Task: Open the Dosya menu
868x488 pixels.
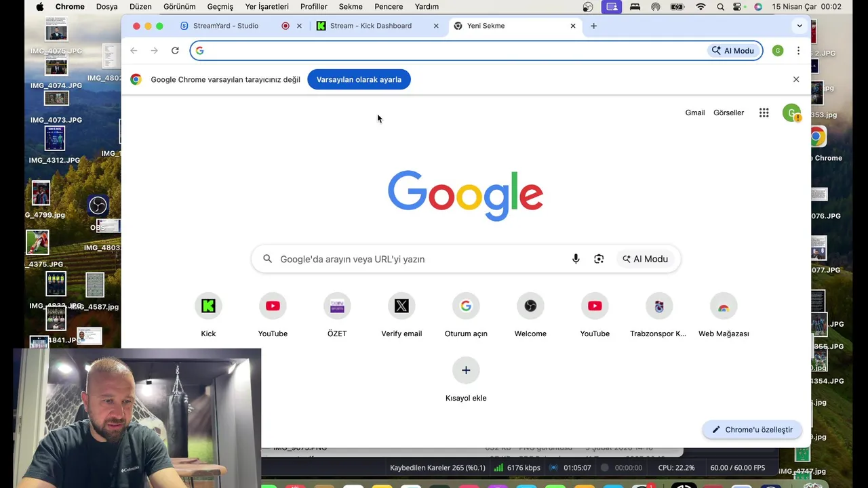Action: (107, 7)
